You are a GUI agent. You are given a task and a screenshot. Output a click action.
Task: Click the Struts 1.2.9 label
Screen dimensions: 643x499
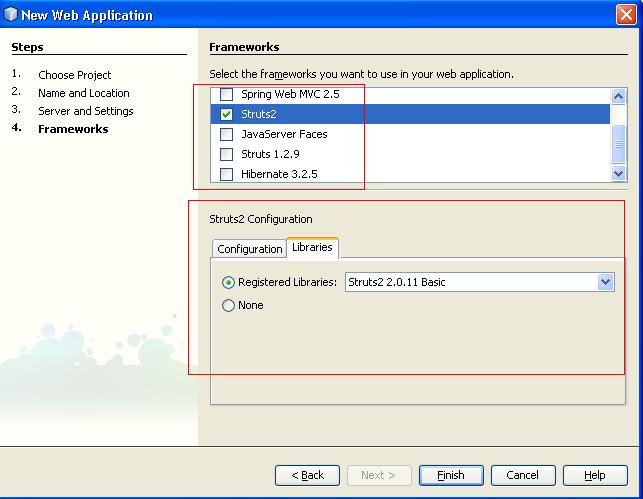coord(270,154)
